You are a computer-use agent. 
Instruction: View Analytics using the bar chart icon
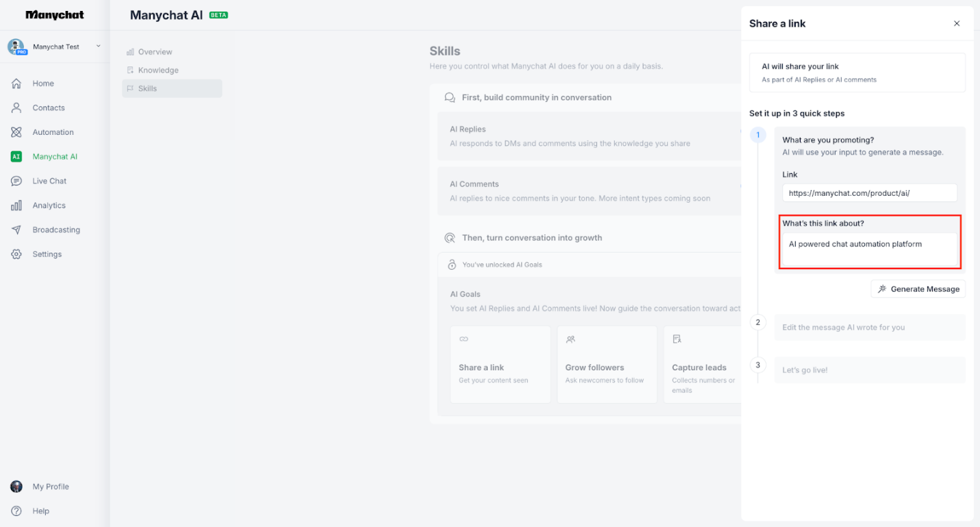[16, 205]
